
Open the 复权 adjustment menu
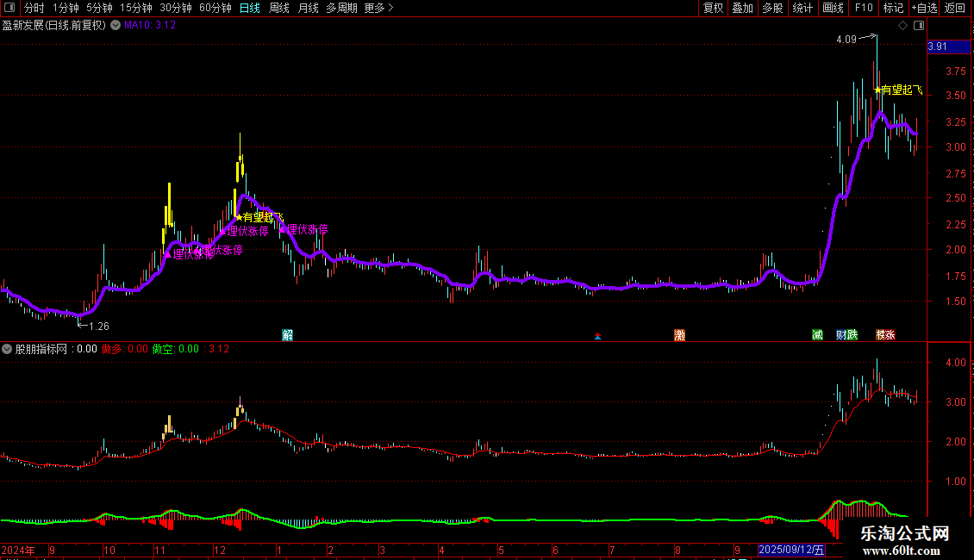713,8
